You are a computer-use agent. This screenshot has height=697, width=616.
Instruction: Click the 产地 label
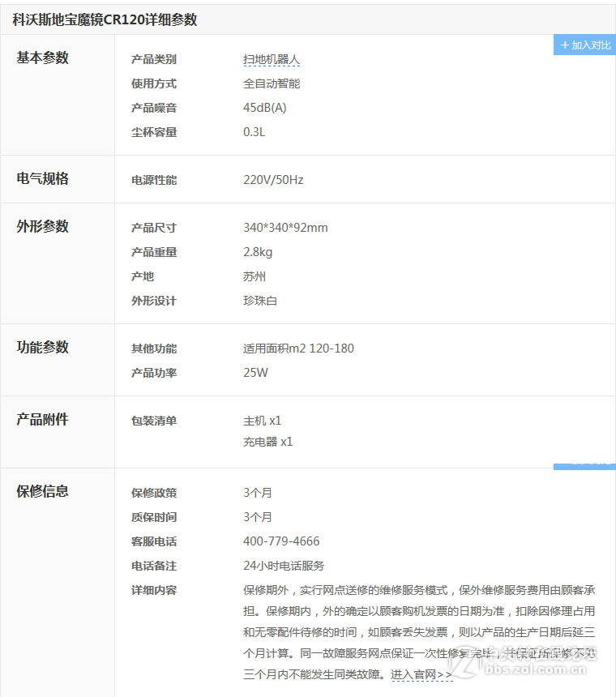point(142,276)
